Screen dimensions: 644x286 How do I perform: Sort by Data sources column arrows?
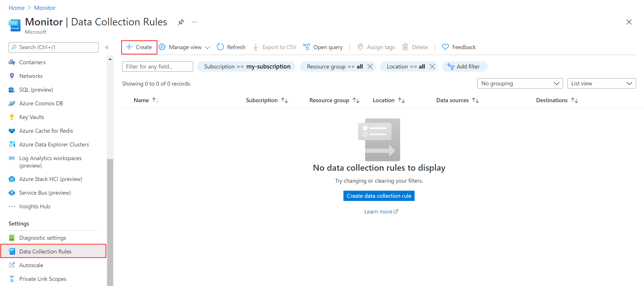475,100
